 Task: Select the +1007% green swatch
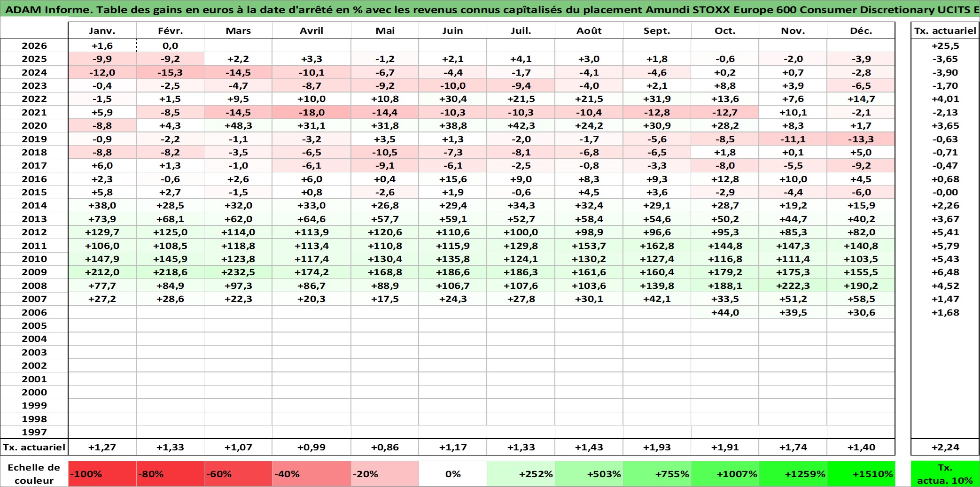click(725, 474)
